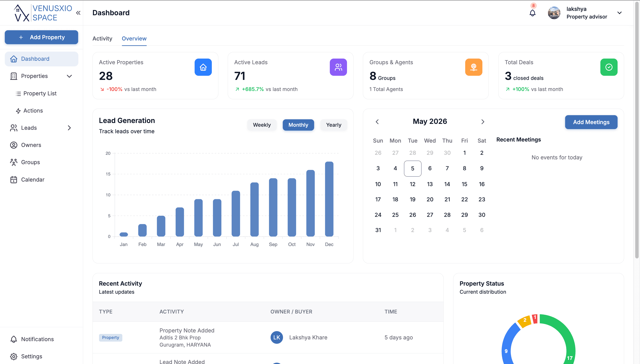Select Monthly view for Lead Generation

(298, 125)
